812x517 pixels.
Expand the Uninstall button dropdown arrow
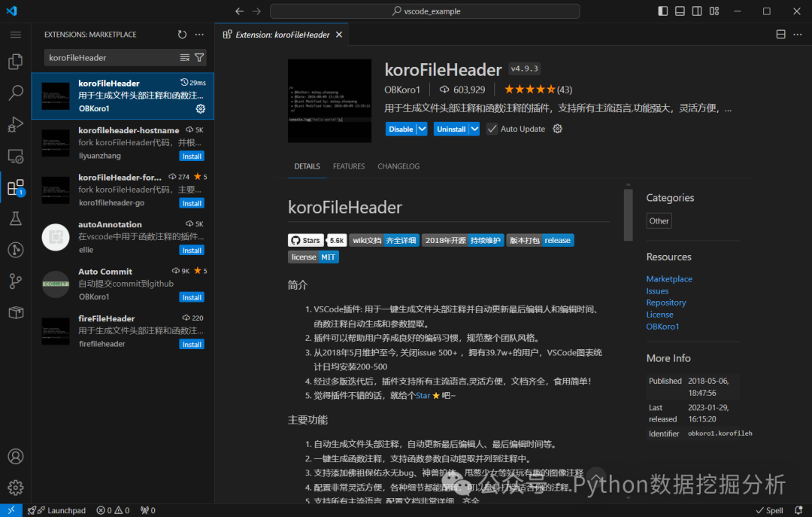coord(474,129)
